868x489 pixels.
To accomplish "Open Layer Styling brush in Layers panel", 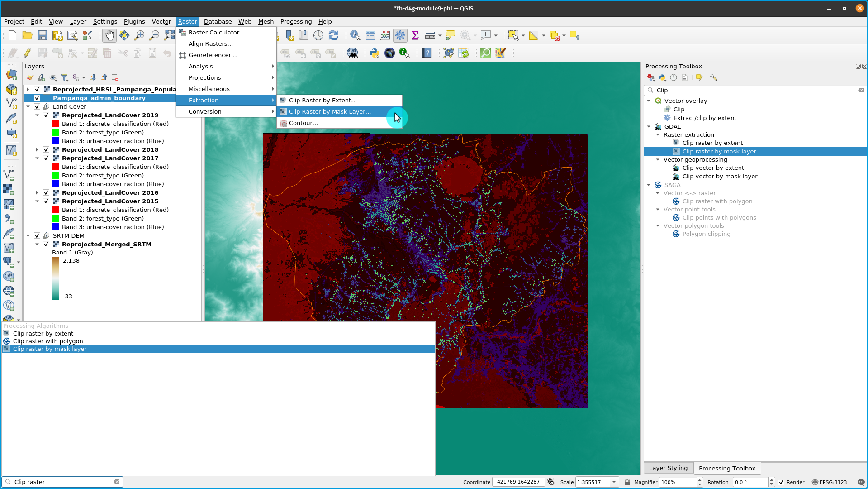I will coord(30,77).
